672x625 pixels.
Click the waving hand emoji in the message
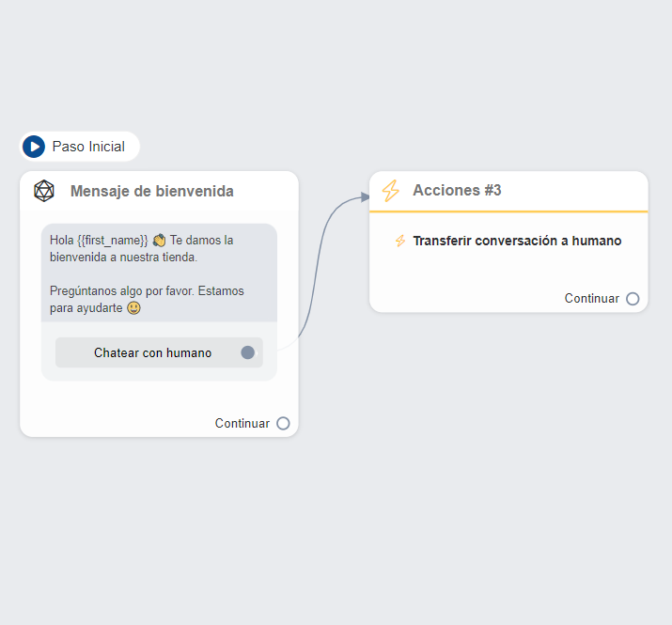(x=159, y=241)
